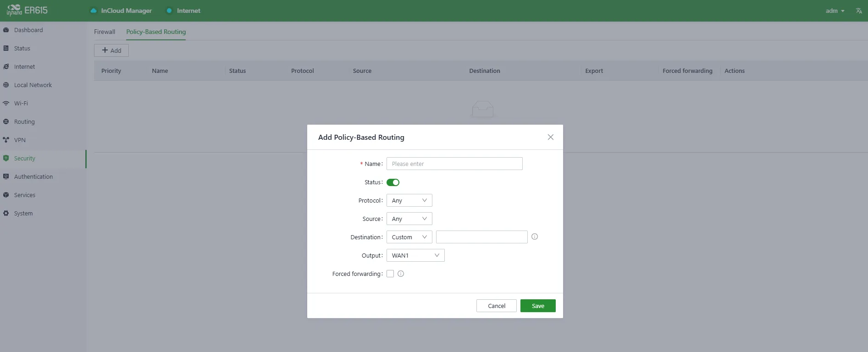Click the Destination column header
Image resolution: width=868 pixels, height=352 pixels.
point(485,71)
